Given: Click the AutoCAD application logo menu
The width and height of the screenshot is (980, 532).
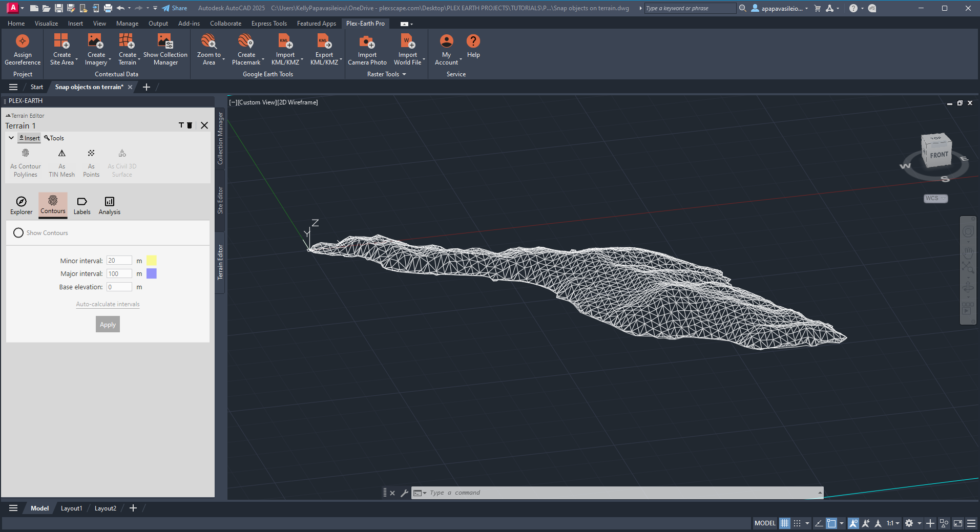Looking at the screenshot, I should (x=13, y=8).
